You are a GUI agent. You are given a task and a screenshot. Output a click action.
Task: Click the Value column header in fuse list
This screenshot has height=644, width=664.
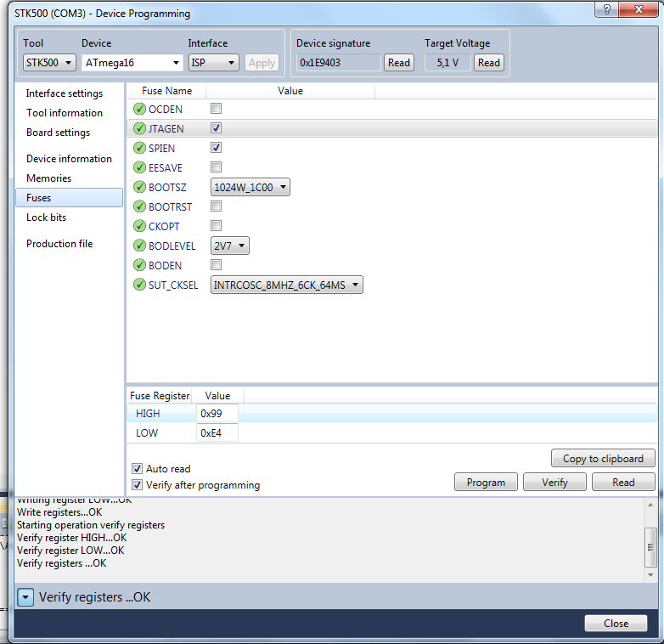pos(290,91)
